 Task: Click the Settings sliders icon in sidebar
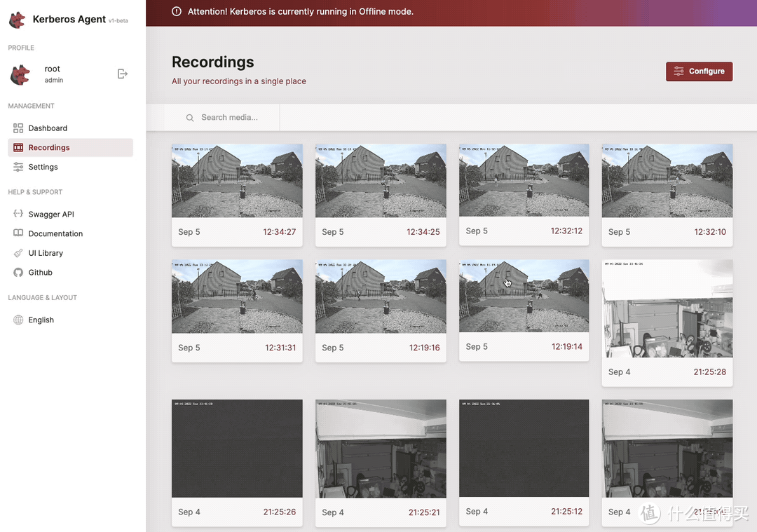(18, 167)
